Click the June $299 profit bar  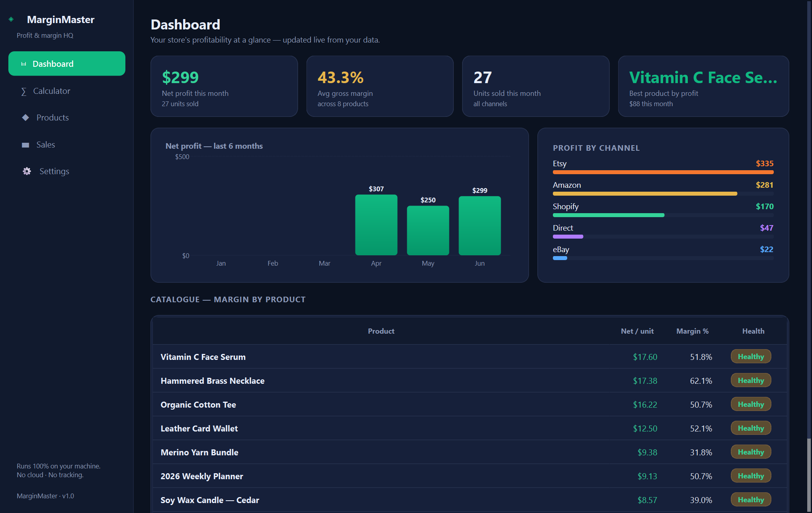[x=480, y=225]
